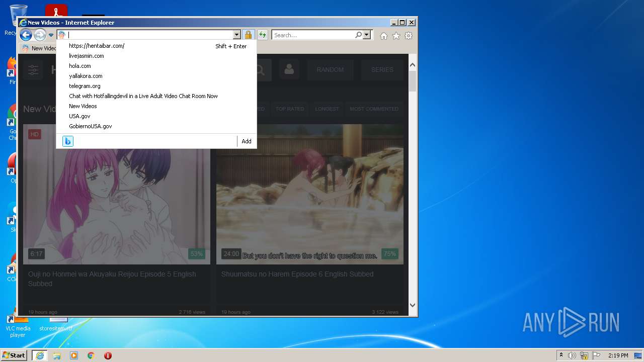This screenshot has width=644, height=362.
Task: Open the search provider dropdown arrow
Action: 367,35
